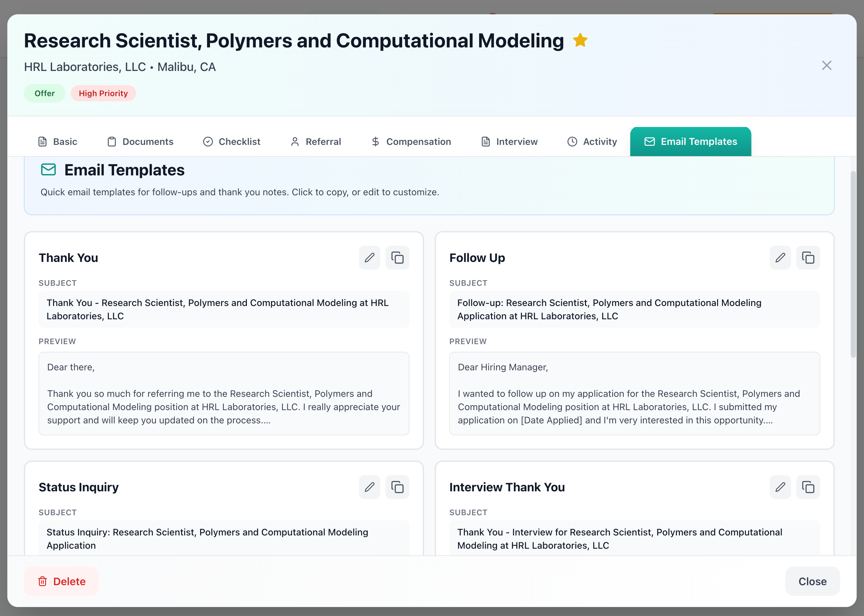
Task: Toggle the yellow favorite star
Action: tap(580, 40)
